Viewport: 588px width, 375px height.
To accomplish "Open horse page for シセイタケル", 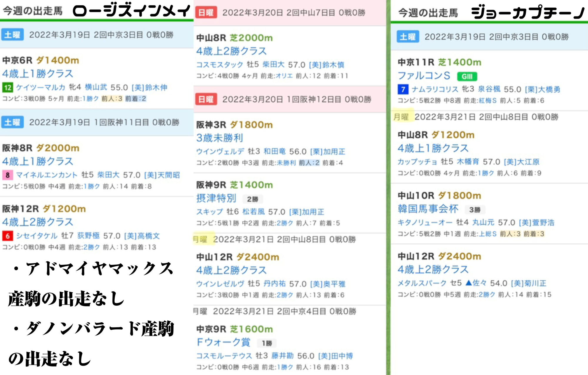I will [x=37, y=236].
